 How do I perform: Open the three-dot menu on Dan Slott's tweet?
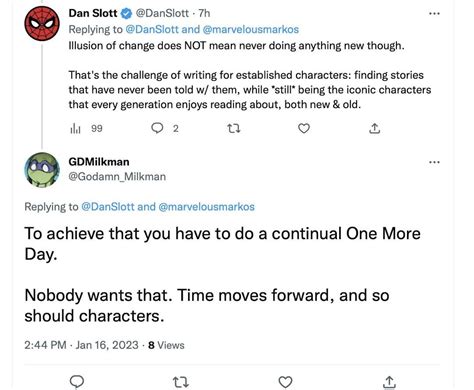pyautogui.click(x=434, y=14)
